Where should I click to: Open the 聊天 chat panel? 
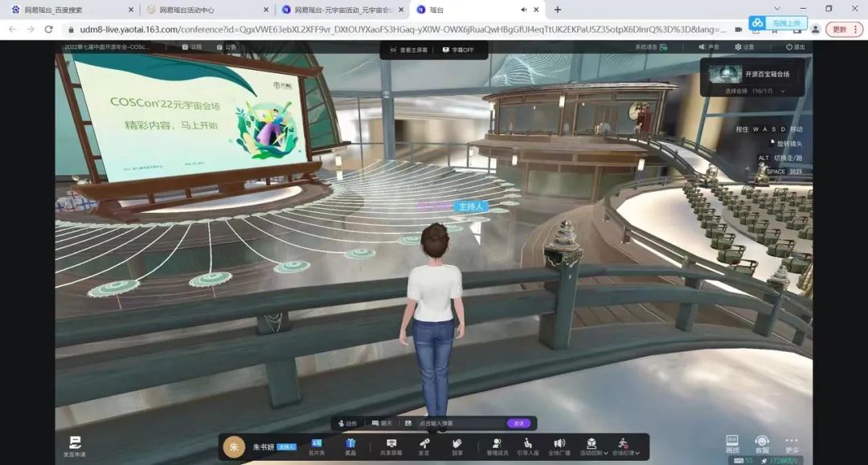tap(382, 423)
